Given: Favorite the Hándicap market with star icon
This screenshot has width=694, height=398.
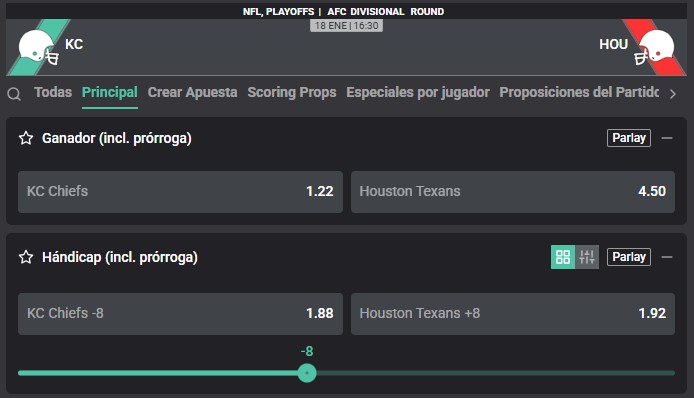Looking at the screenshot, I should click(x=26, y=257).
